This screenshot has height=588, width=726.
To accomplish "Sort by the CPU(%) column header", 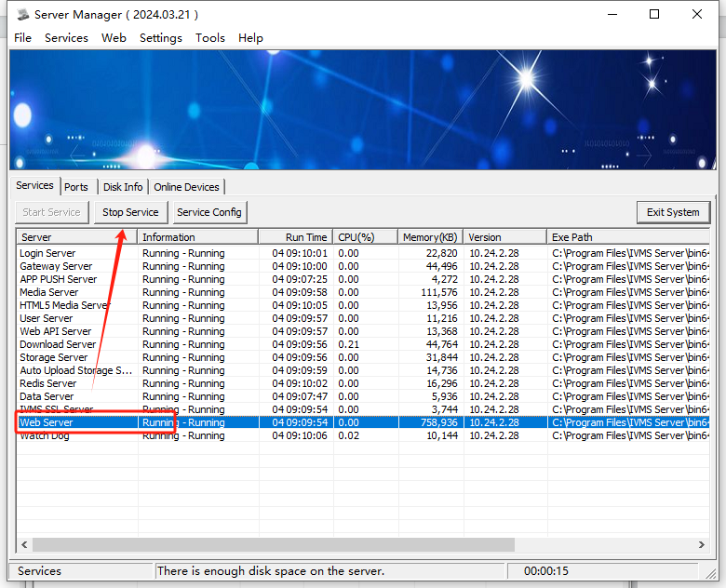I will pos(365,237).
